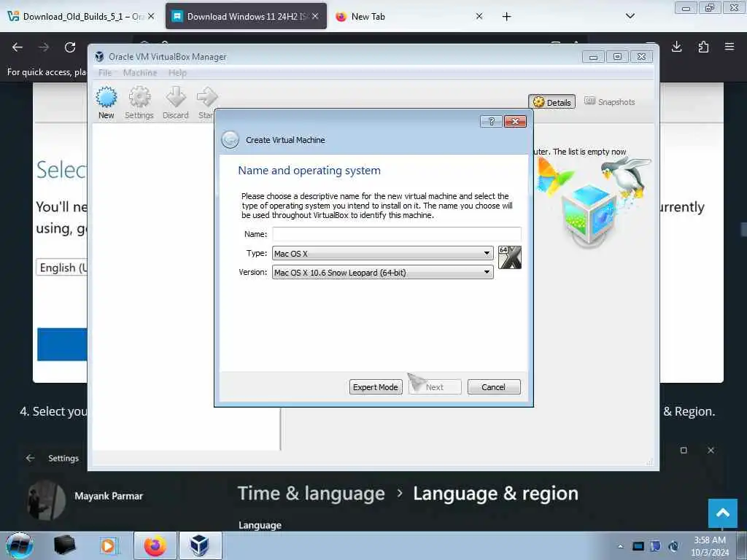Viewport: 747px width, 560px height.
Task: Open a new browser tab with plus
Action: (506, 17)
